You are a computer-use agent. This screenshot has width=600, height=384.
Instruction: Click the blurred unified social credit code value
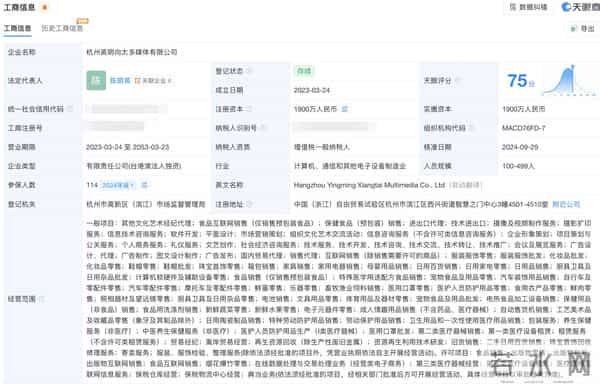(127, 109)
